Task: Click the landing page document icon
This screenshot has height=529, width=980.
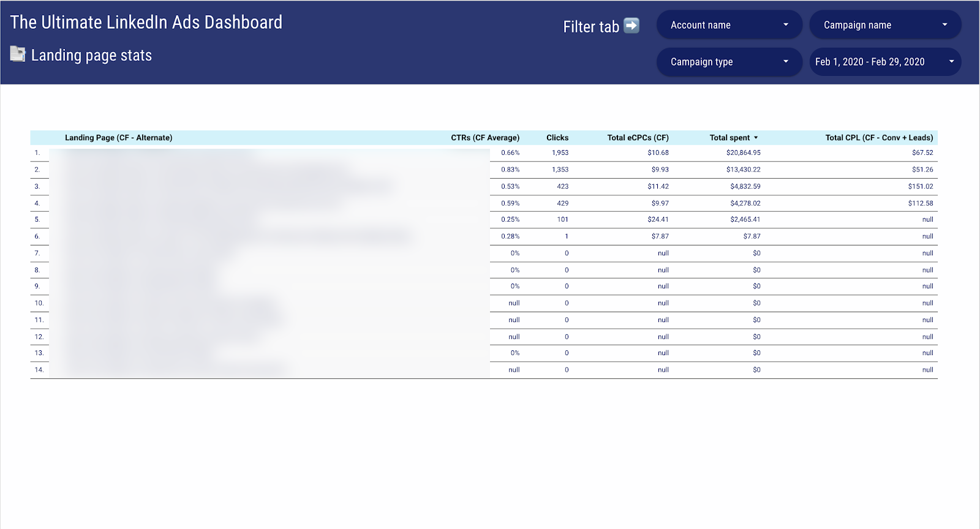Action: 18,54
